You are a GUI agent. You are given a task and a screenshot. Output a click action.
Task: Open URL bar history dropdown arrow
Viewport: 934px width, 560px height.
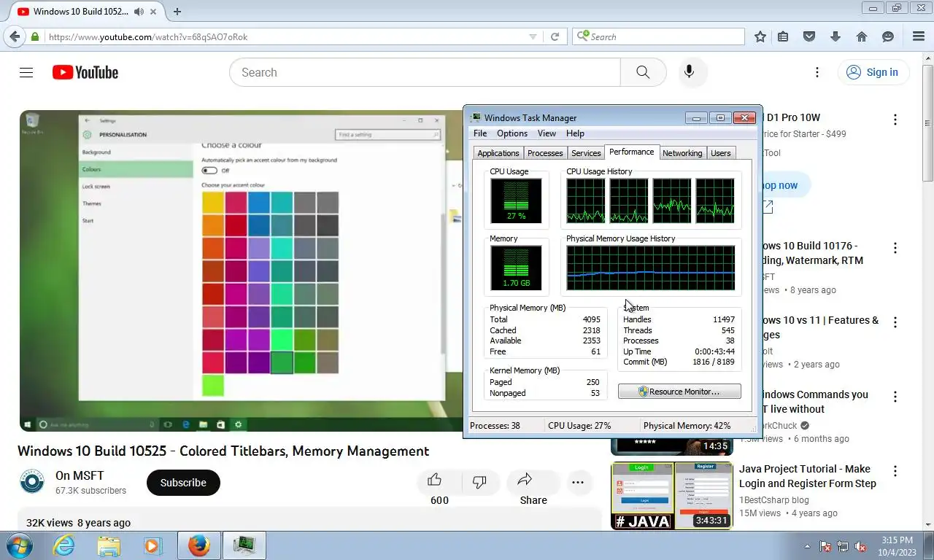coord(533,36)
